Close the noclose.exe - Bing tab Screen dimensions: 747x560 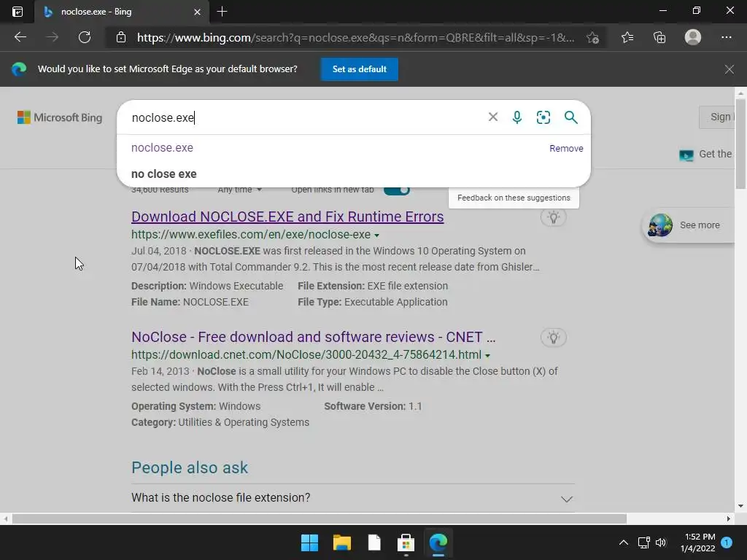pyautogui.click(x=197, y=12)
